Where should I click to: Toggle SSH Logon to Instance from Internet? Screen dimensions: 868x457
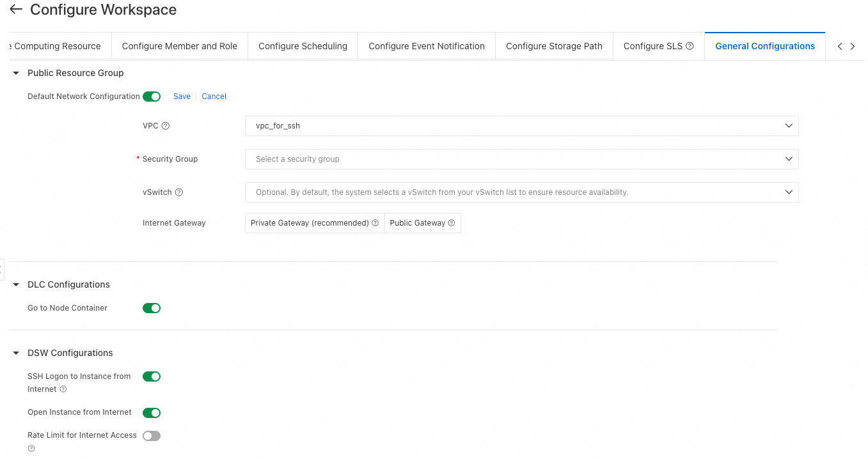(152, 376)
